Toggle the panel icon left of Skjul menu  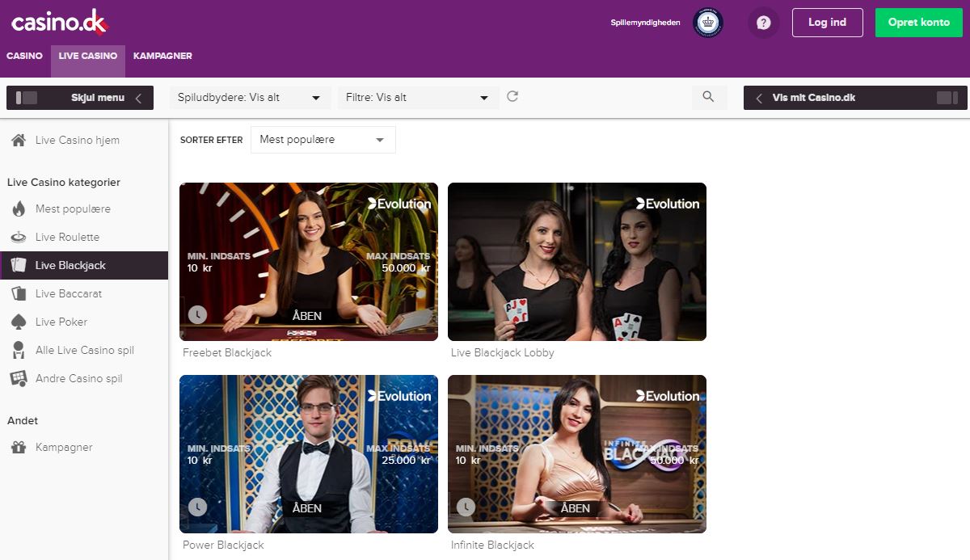27,98
